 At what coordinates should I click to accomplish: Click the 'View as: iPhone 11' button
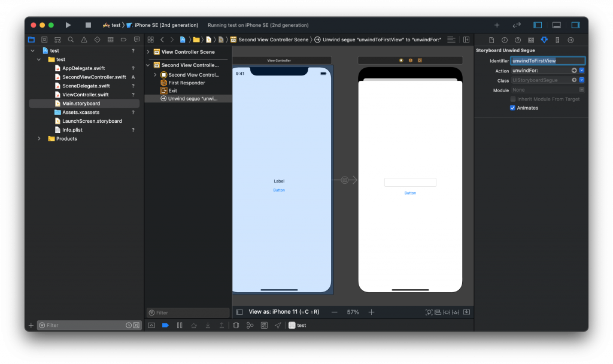pos(284,312)
